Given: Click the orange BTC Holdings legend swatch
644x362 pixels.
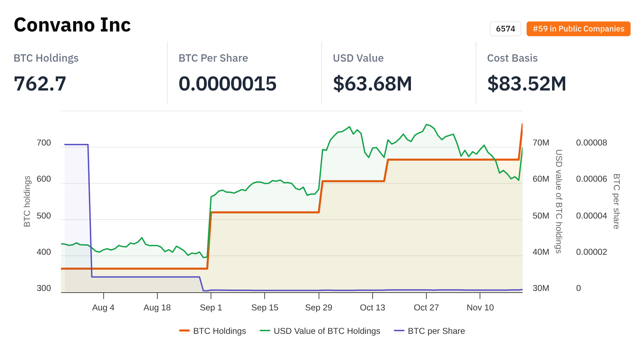Looking at the screenshot, I should point(184,331).
